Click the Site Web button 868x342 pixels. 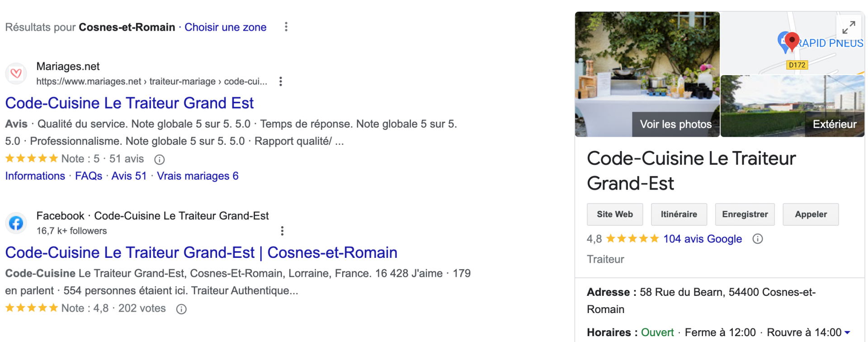pyautogui.click(x=615, y=214)
